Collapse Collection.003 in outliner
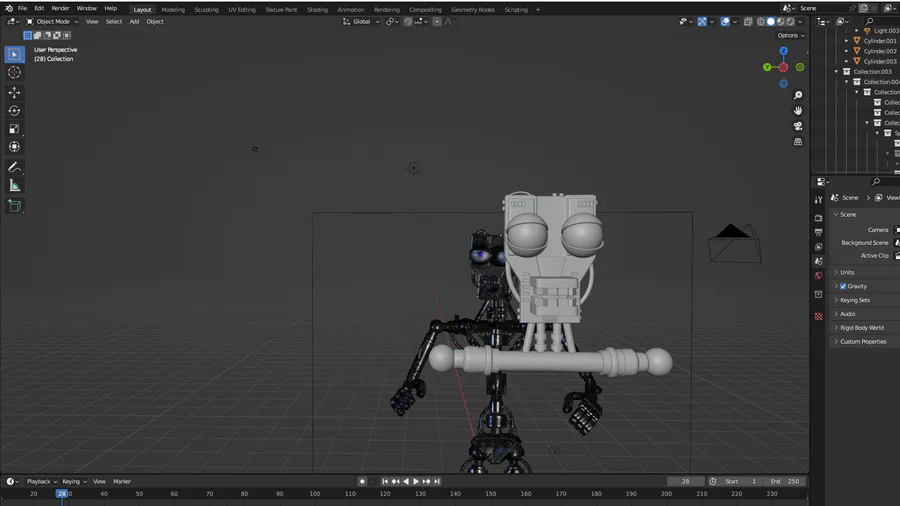The width and height of the screenshot is (900, 506). [x=836, y=72]
